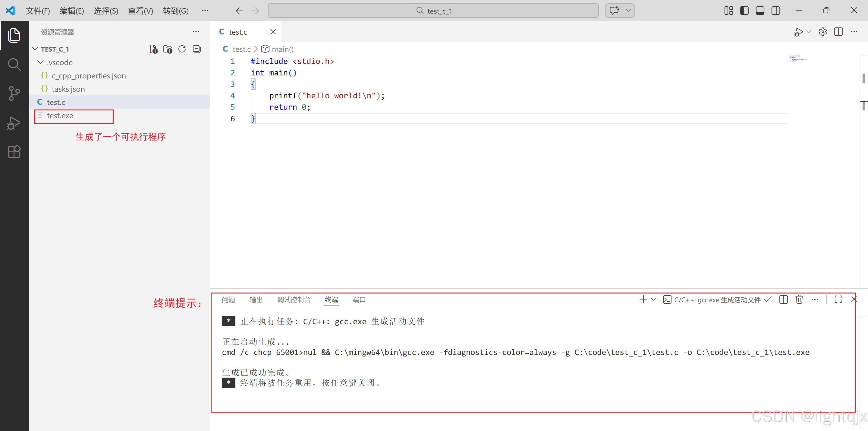The image size is (868, 431).
Task: Open the run/debug dropdown arrow
Action: click(809, 32)
